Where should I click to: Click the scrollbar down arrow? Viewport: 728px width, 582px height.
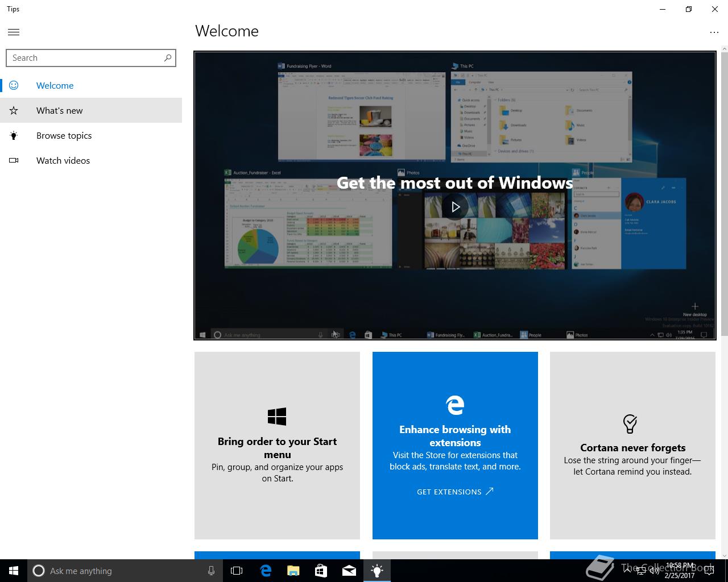725,555
